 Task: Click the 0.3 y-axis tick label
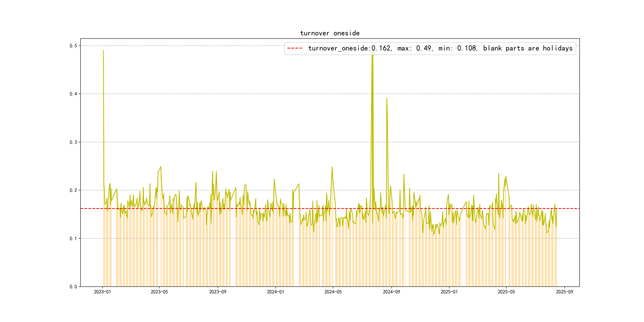(x=73, y=142)
